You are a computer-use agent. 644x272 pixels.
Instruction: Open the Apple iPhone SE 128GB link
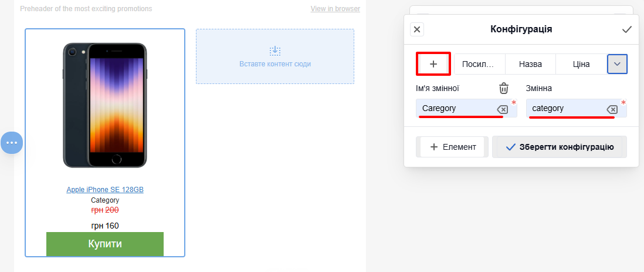tap(105, 190)
